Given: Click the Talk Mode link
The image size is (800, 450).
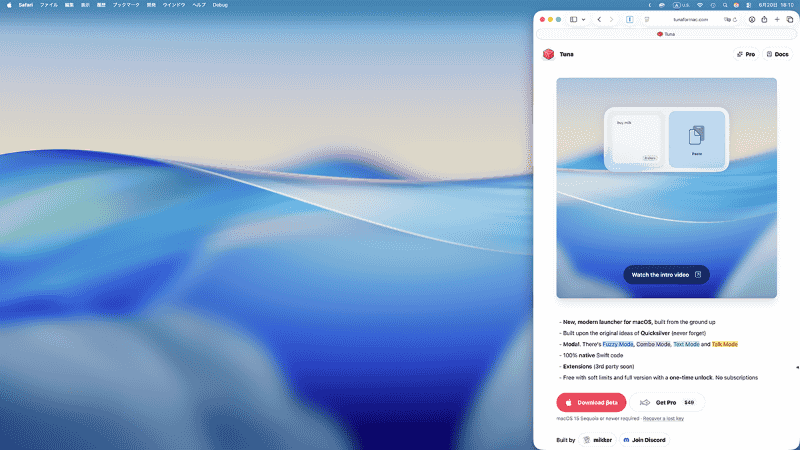Looking at the screenshot, I should pyautogui.click(x=724, y=344).
